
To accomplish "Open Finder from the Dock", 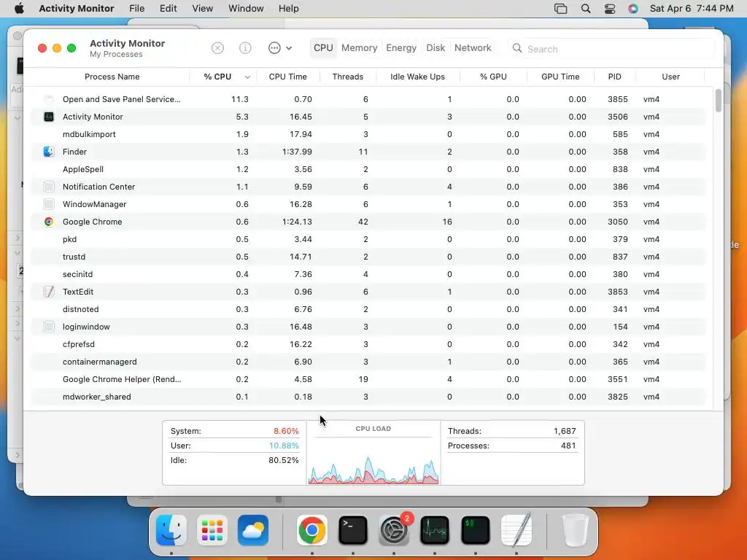I will pos(171,529).
